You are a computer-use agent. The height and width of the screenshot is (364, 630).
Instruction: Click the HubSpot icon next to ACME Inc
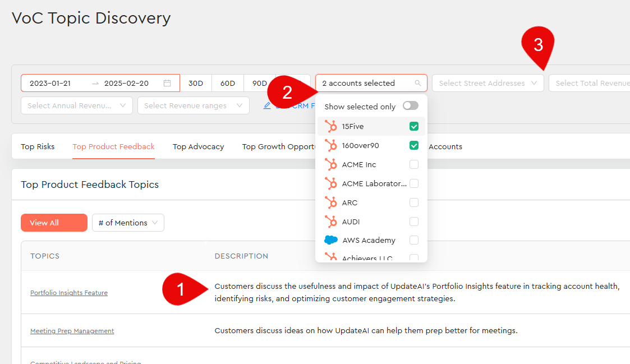[330, 164]
